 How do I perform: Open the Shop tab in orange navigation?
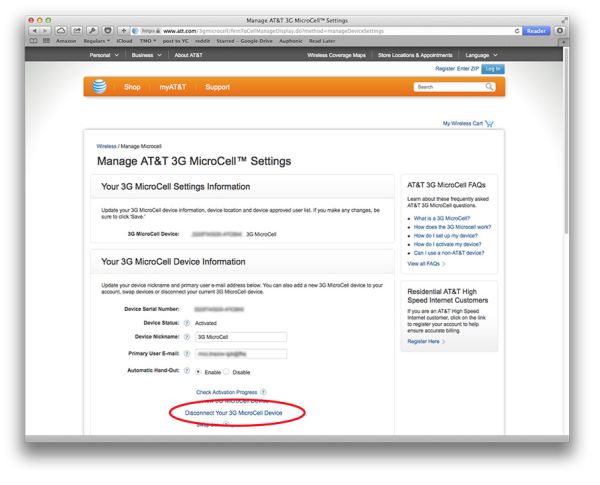(x=132, y=87)
